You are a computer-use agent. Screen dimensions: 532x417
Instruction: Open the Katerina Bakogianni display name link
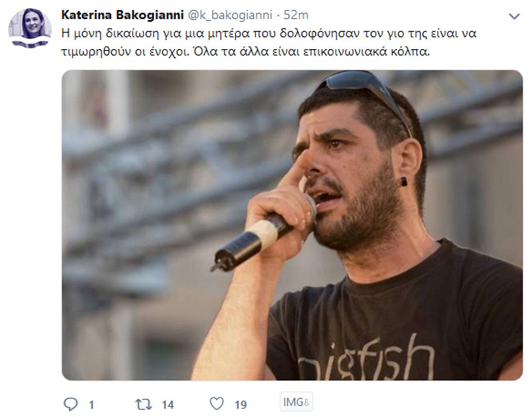click(122, 15)
